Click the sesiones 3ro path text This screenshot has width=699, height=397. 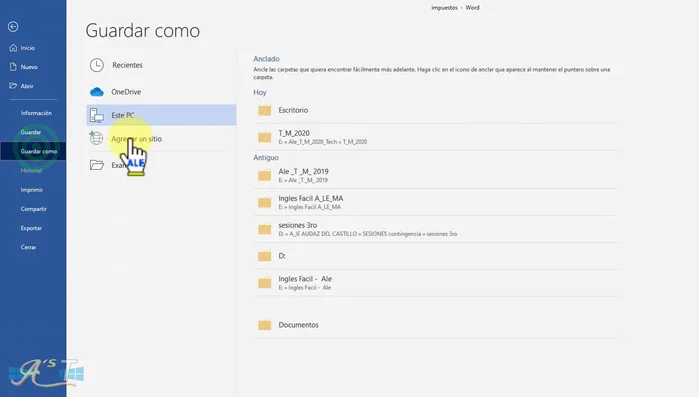[x=368, y=234]
